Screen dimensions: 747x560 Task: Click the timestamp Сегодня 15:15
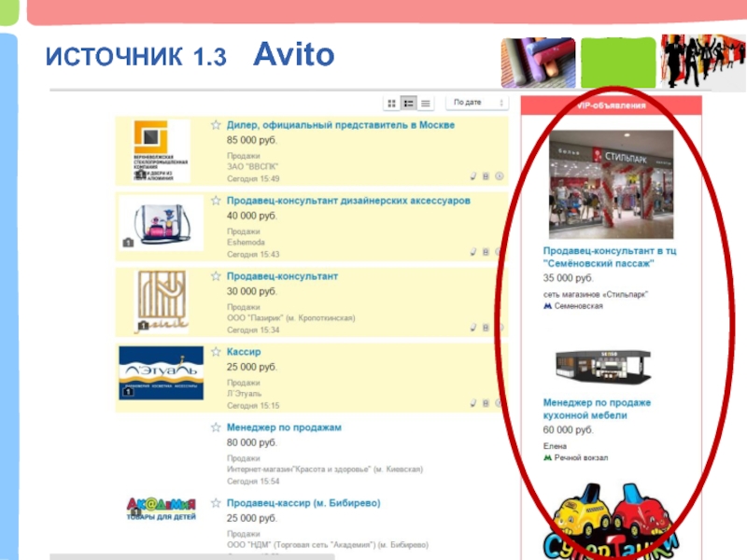tap(253, 406)
